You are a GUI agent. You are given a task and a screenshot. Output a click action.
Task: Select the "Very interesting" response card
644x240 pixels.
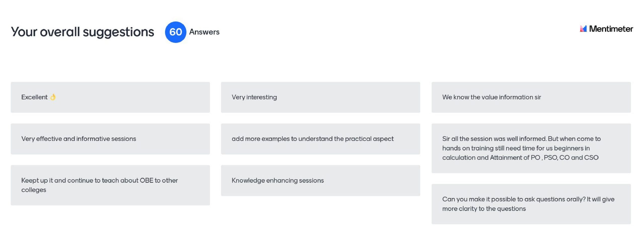[x=320, y=97]
